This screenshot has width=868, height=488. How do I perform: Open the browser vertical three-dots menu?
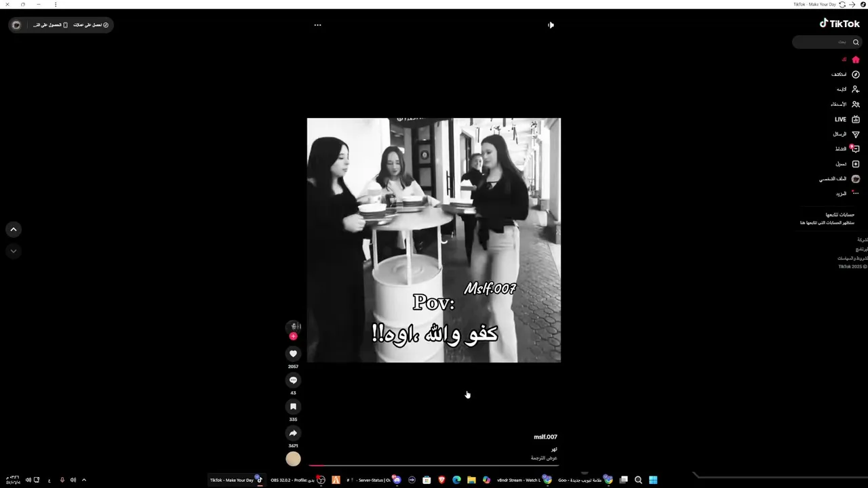click(x=56, y=4)
